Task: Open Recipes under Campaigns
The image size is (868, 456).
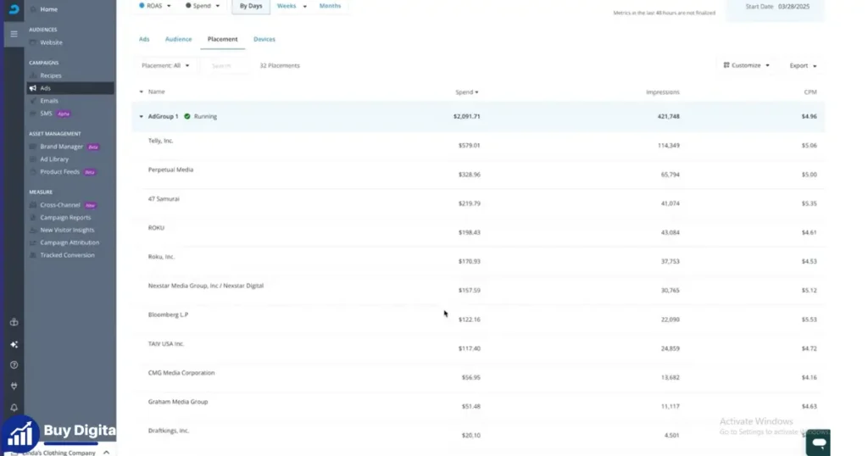Action: [50, 75]
